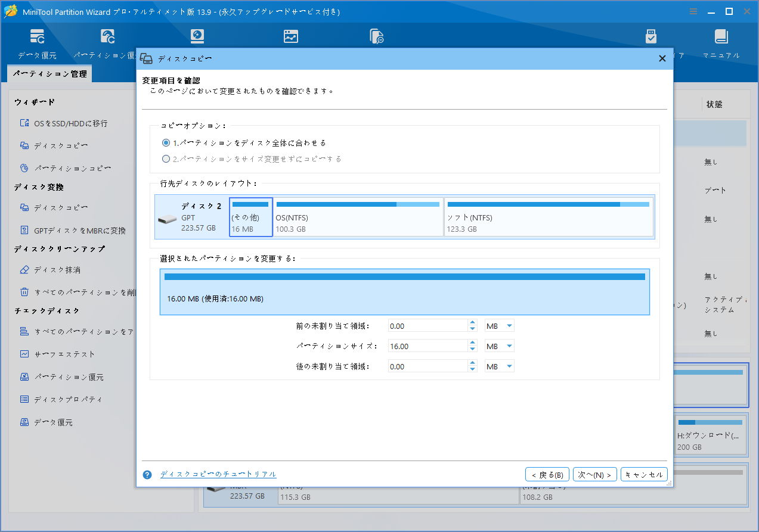Select the ソフト(NTFS) 123.3 GB partition block
The width and height of the screenshot is (759, 532).
[x=549, y=217]
